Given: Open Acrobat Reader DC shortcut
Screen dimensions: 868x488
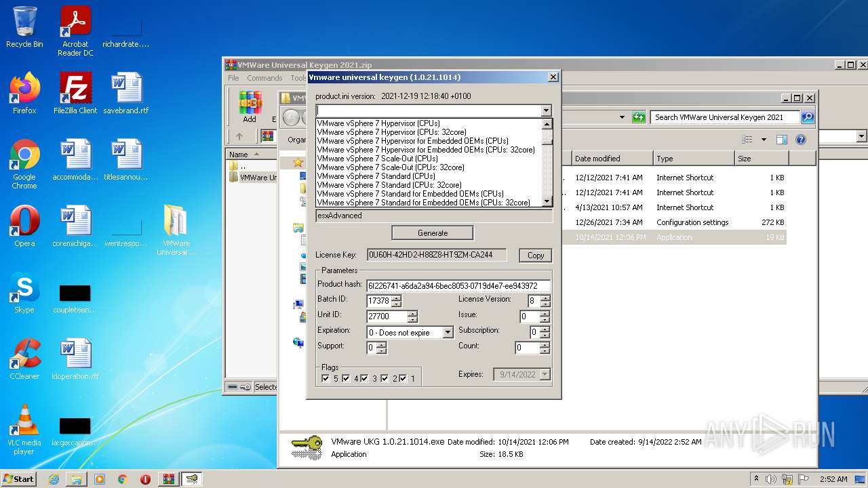Looking at the screenshot, I should [x=75, y=31].
